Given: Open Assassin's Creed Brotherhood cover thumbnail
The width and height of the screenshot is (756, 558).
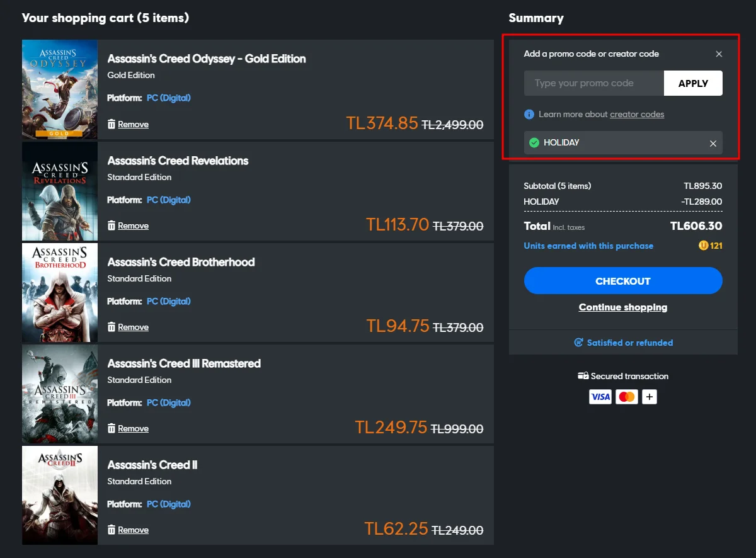Looking at the screenshot, I should click(x=60, y=292).
